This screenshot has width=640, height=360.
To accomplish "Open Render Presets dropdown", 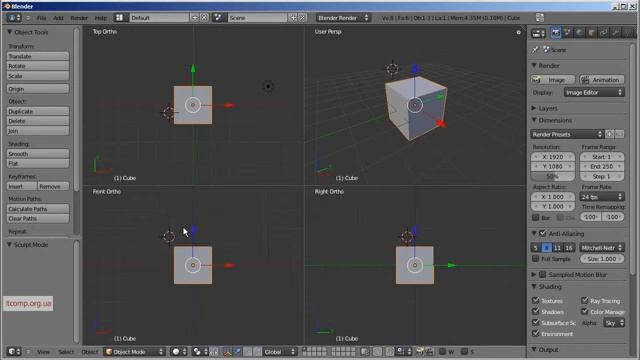I will (567, 134).
